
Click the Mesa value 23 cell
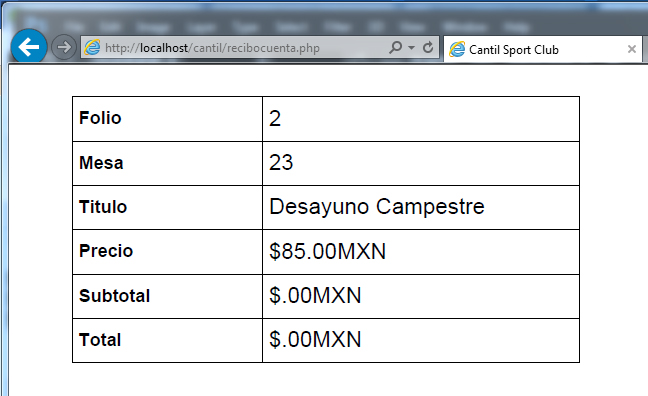click(421, 163)
